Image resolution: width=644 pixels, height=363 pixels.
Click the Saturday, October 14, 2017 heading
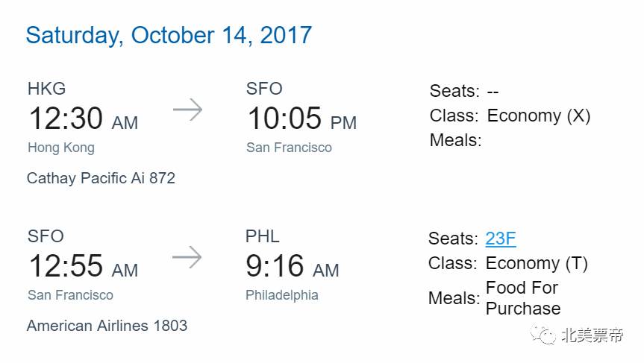point(169,35)
